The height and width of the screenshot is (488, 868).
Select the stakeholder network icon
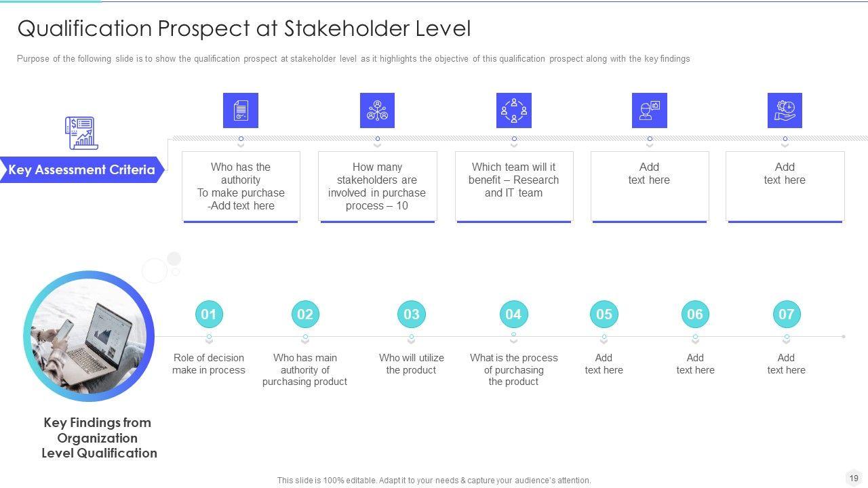[x=377, y=110]
